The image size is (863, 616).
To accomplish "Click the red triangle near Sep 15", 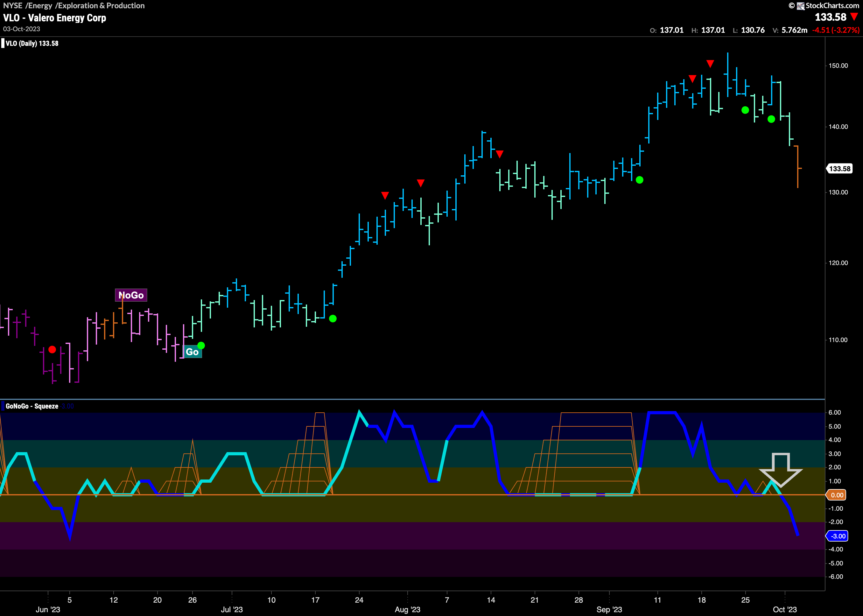I will (x=692, y=79).
